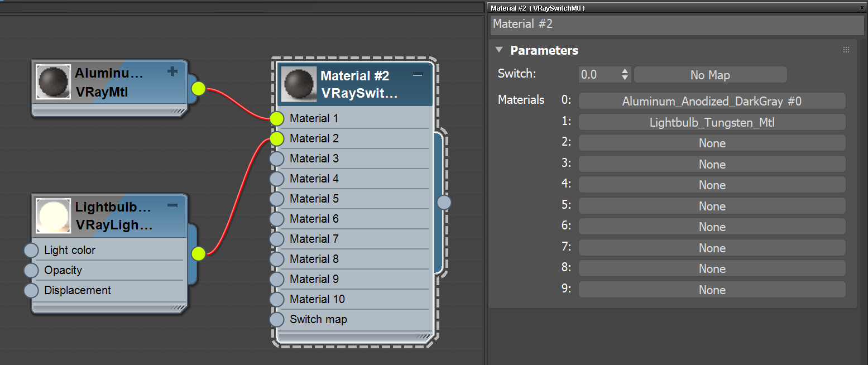Increase the Switch value with the up spinner
The width and height of the screenshot is (868, 365).
click(x=625, y=71)
